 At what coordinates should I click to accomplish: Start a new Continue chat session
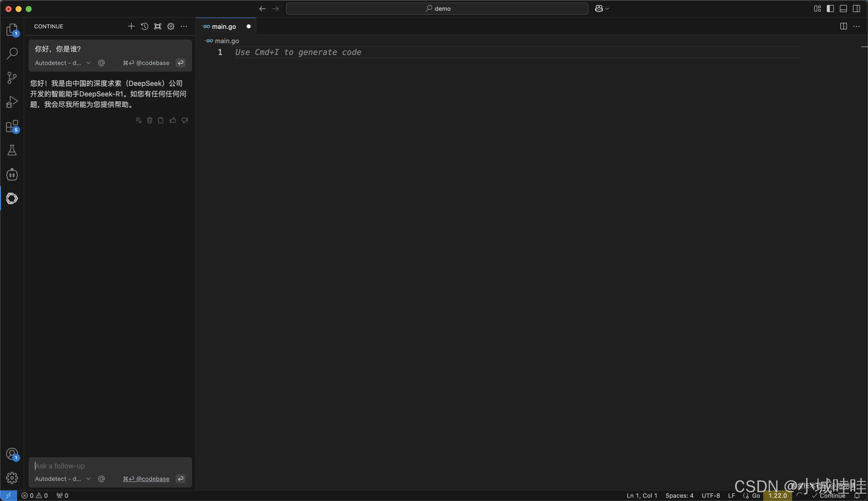coord(131,27)
